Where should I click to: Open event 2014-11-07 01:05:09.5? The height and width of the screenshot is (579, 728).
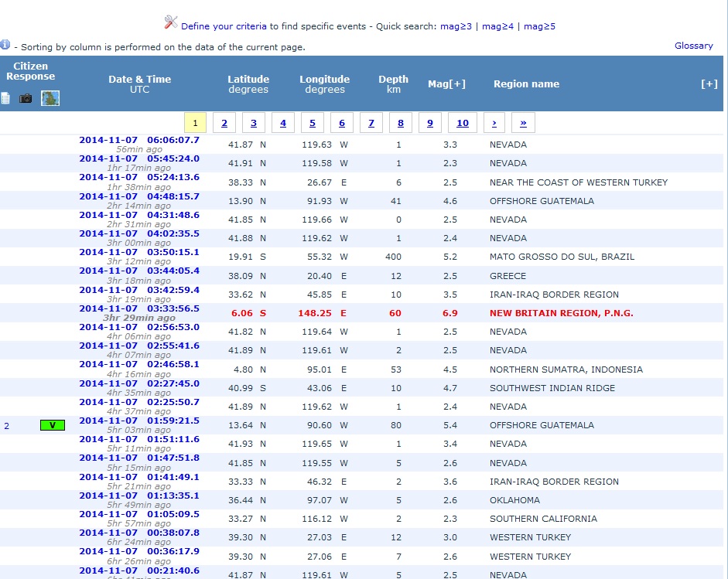[139, 515]
